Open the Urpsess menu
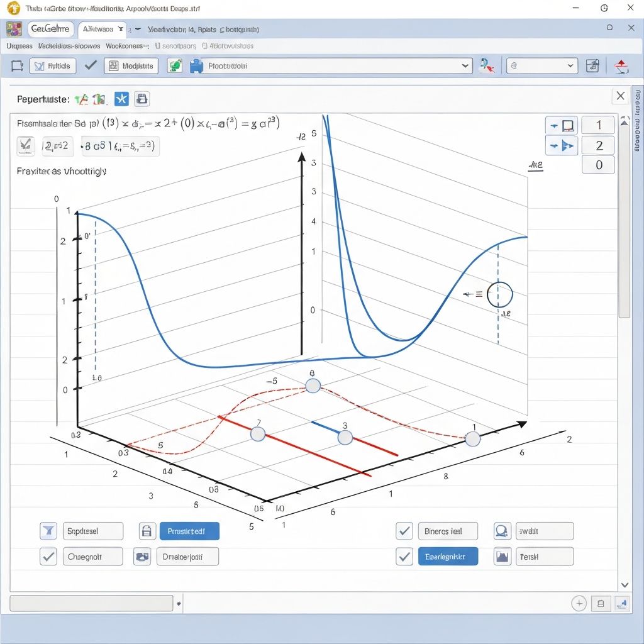The width and height of the screenshot is (644, 644). pyautogui.click(x=19, y=46)
